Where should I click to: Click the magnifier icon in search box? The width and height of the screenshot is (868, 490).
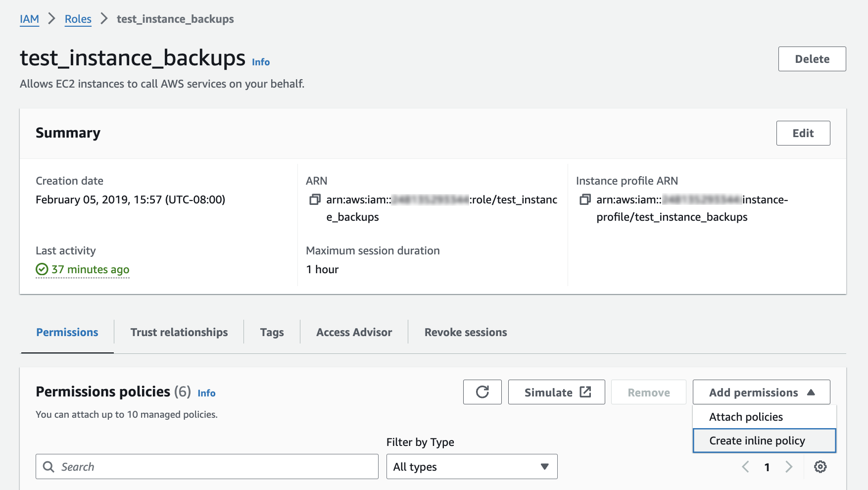click(48, 467)
